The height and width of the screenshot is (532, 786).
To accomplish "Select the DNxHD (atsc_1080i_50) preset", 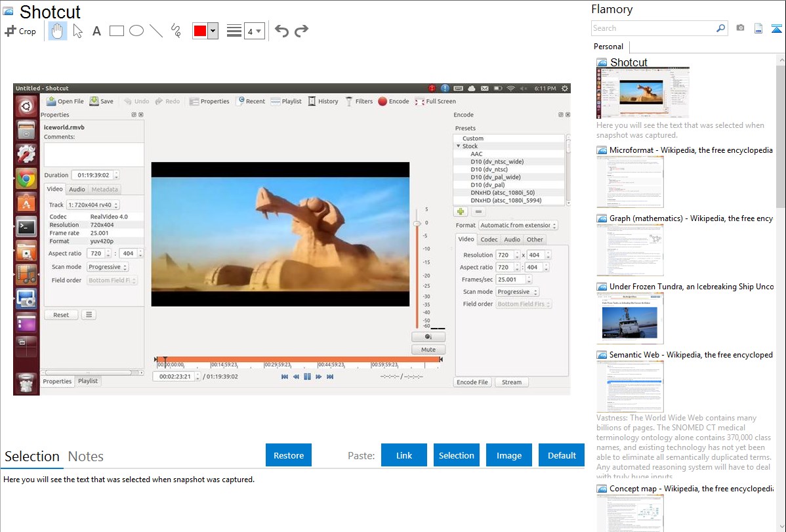I will point(503,193).
